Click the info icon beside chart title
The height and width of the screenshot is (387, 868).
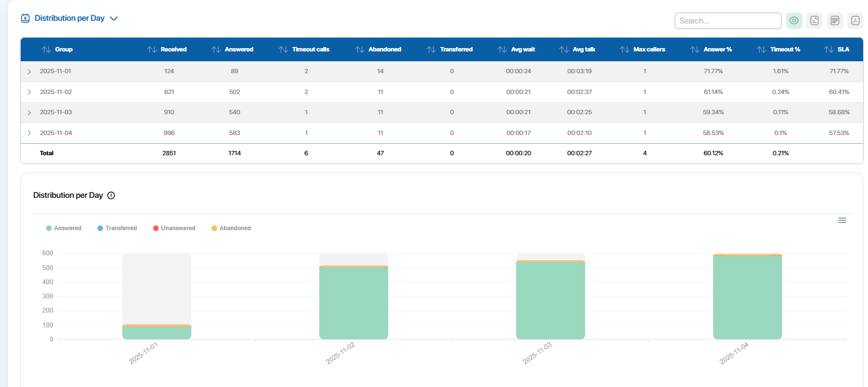111,196
